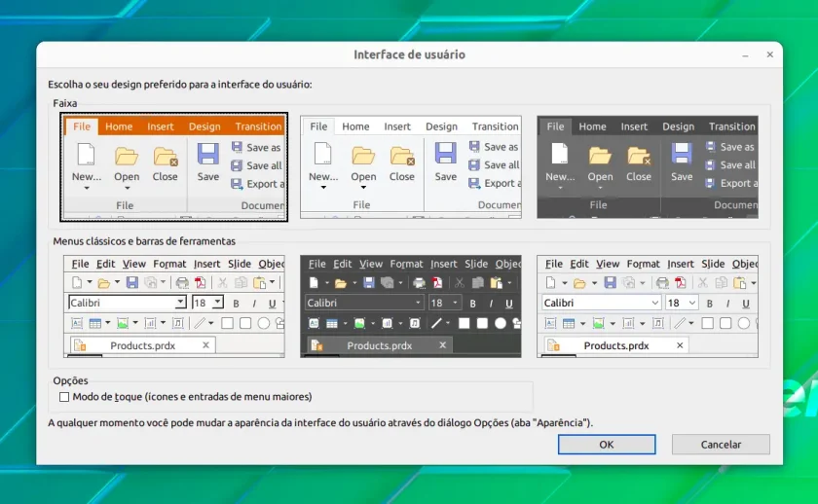This screenshot has height=504, width=818.
Task: Click Slide menu in dark classic preview
Action: tap(476, 265)
